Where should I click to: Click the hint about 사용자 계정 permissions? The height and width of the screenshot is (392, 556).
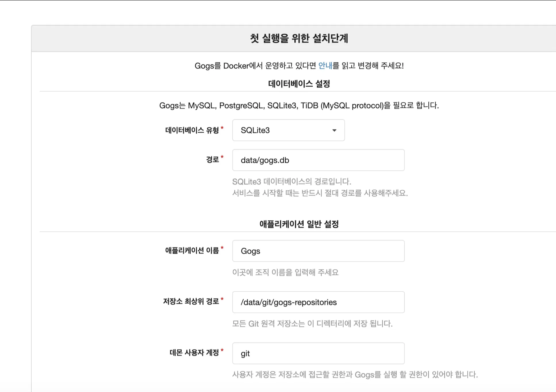355,374
